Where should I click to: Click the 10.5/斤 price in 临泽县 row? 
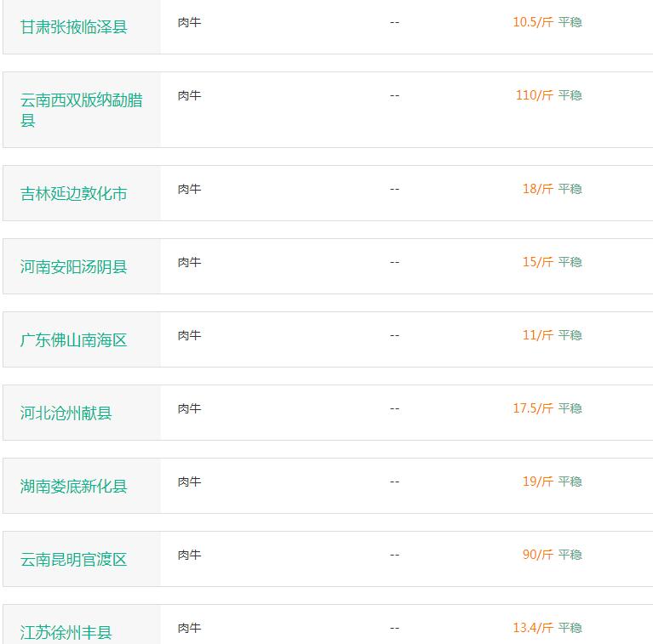[x=533, y=22]
